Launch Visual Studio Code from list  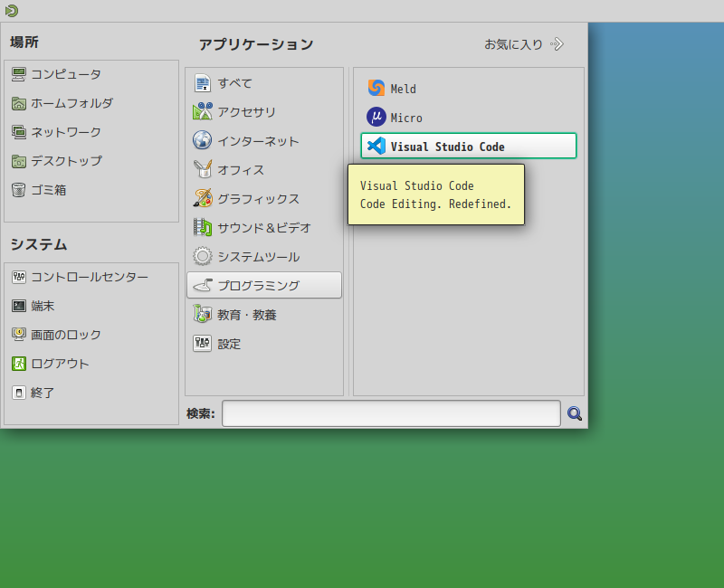pos(469,146)
